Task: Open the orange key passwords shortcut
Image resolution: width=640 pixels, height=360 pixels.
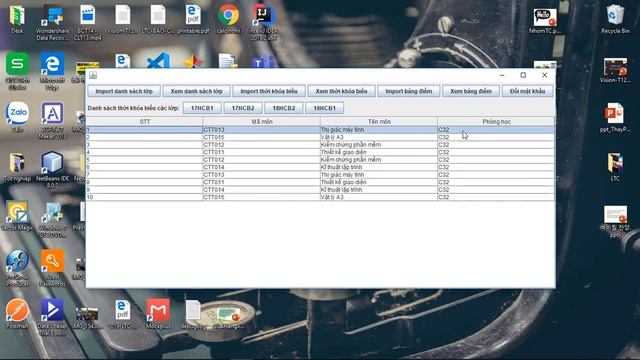Action: tap(52, 267)
